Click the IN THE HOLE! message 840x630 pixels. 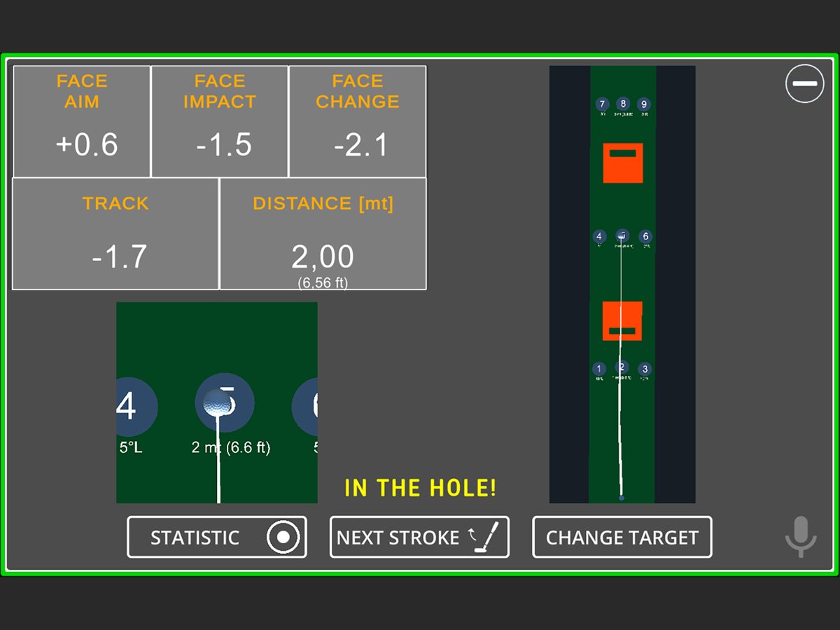(421, 489)
